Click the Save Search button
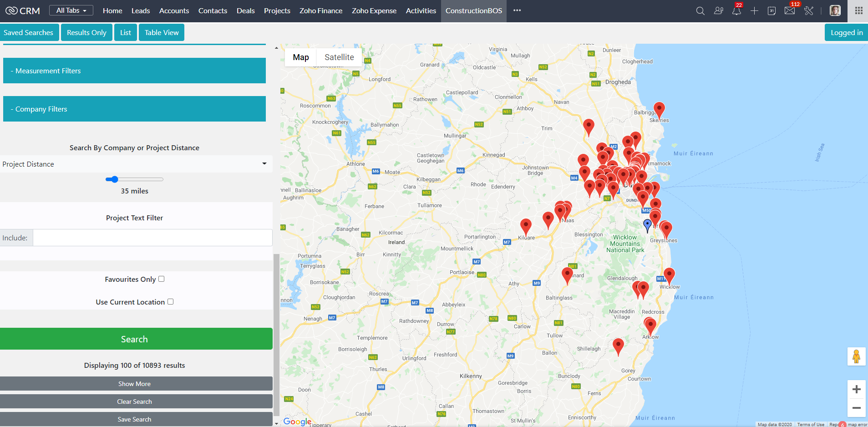 tap(136, 419)
